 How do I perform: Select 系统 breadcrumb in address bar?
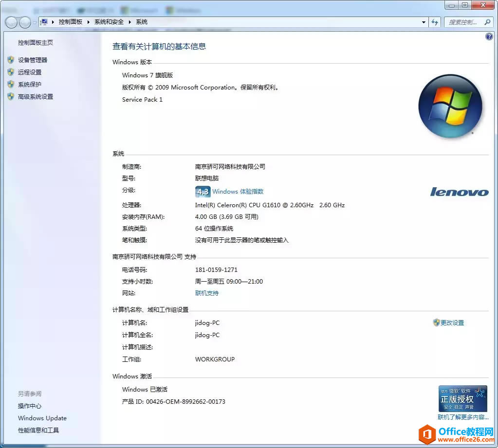pyautogui.click(x=142, y=22)
